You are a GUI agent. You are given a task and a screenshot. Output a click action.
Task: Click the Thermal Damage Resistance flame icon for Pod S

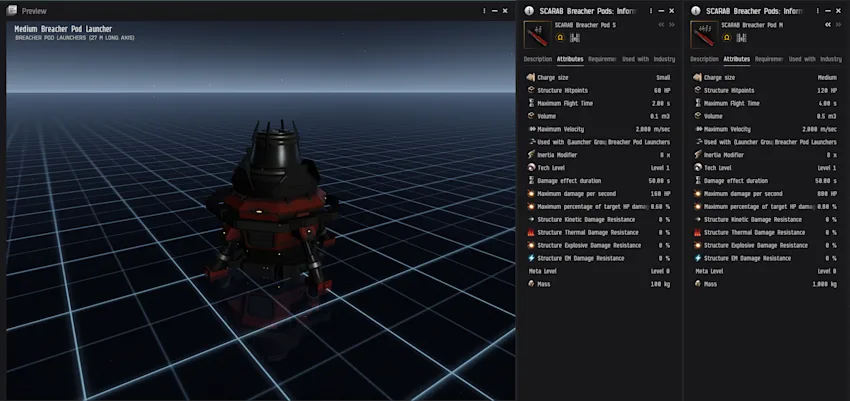[531, 232]
